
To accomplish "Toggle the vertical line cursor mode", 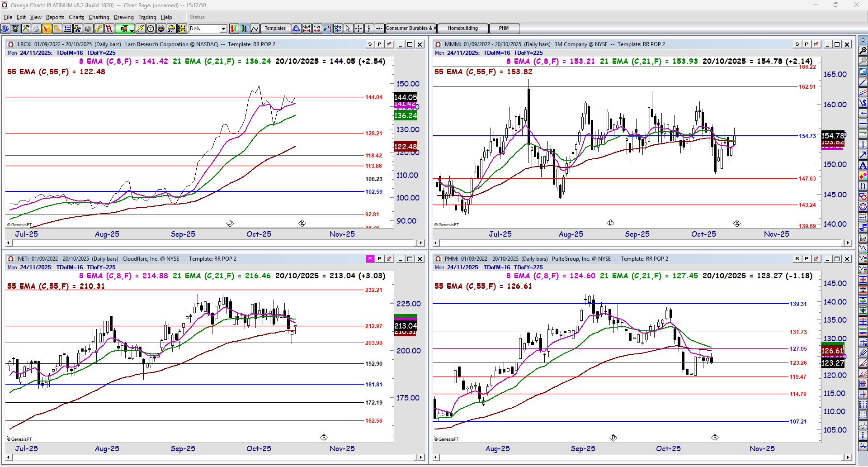I will 369,29.
